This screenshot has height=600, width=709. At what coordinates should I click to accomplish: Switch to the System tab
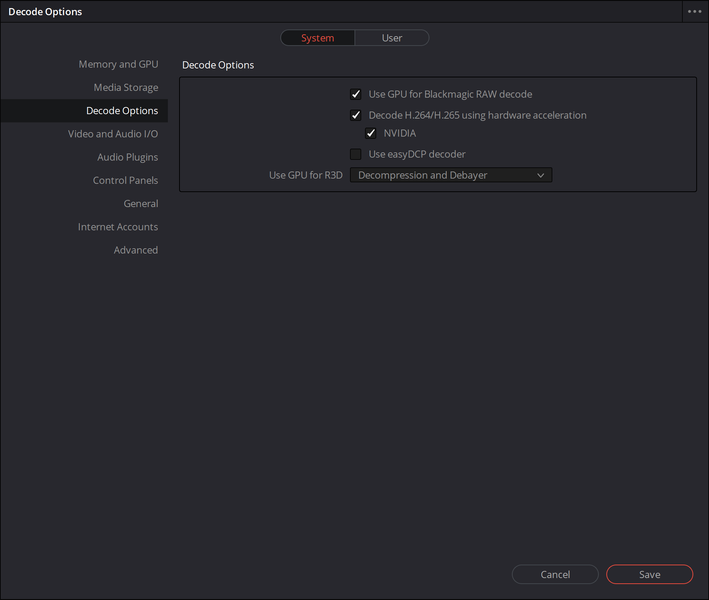pos(318,38)
